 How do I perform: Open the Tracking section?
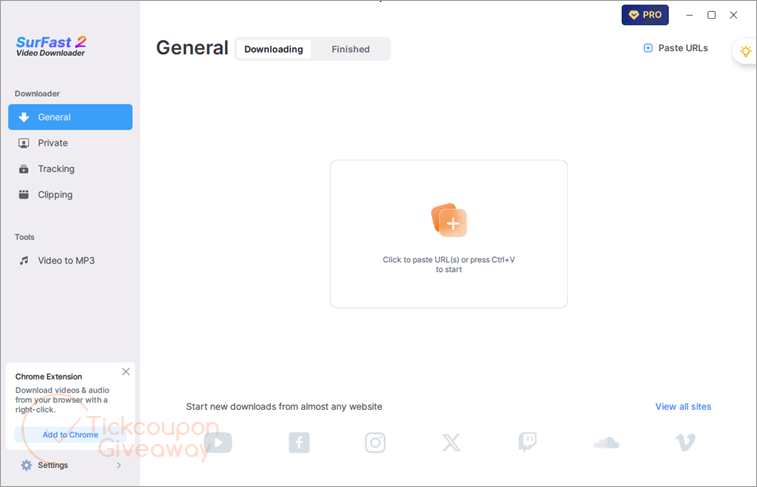point(70,169)
